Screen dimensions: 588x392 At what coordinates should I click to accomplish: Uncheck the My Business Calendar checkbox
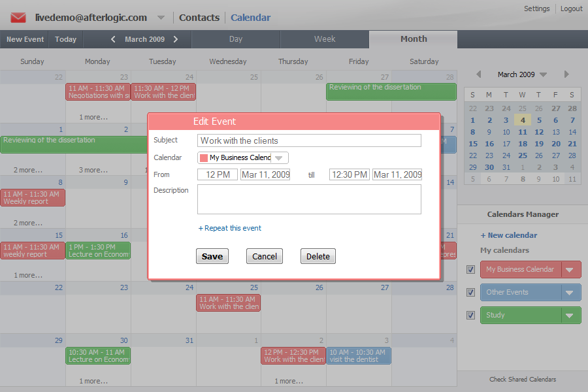470,270
